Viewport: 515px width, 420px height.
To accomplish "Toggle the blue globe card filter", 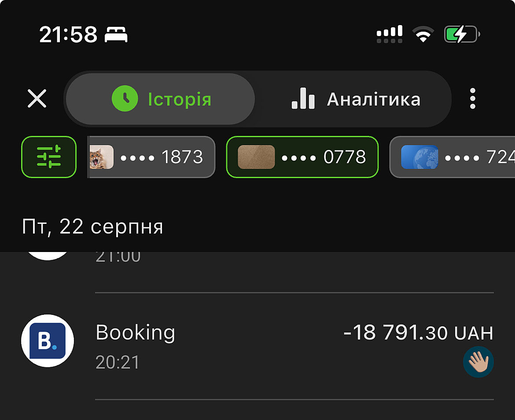I will coord(453,157).
